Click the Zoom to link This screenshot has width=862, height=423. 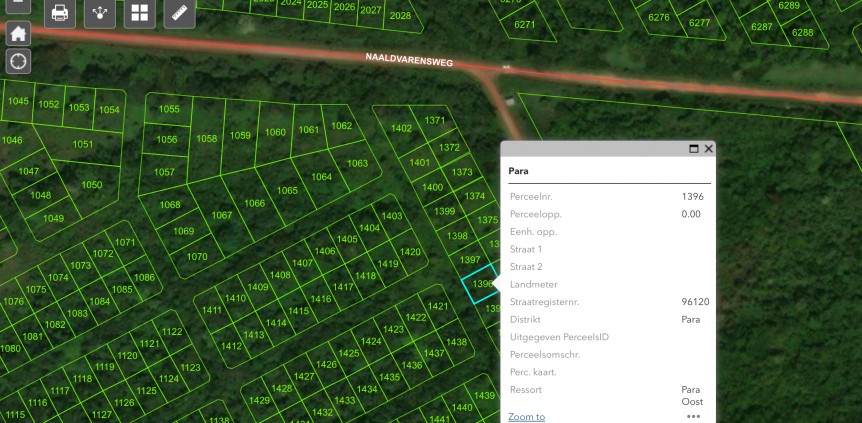527,417
